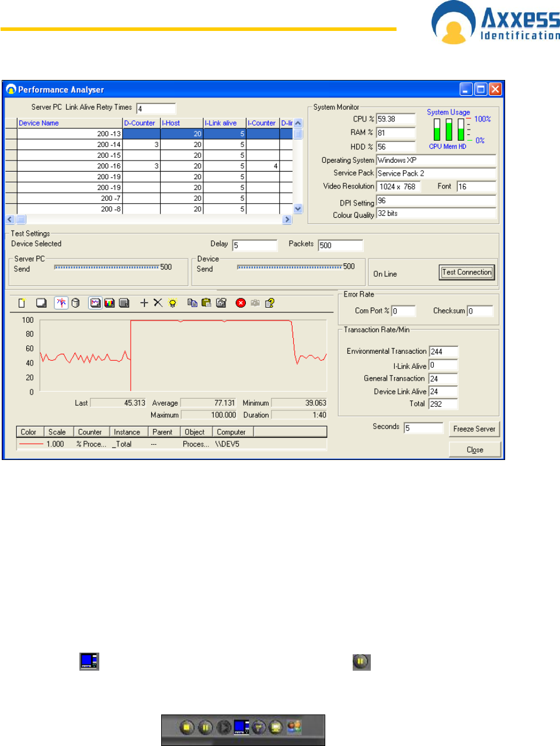This screenshot has height=746, width=560.
Task: Click the Freeze Server button
Action: click(474, 429)
